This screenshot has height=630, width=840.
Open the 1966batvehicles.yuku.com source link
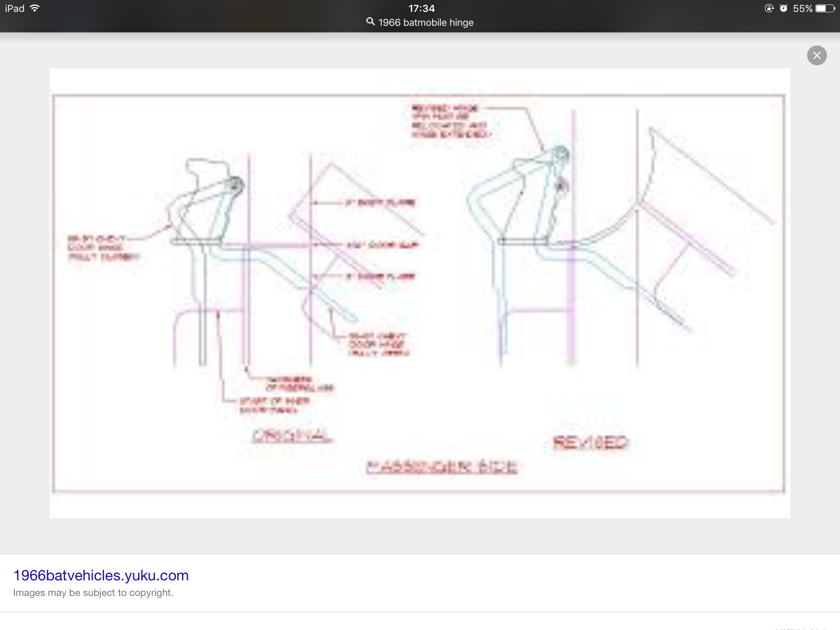pyautogui.click(x=101, y=575)
